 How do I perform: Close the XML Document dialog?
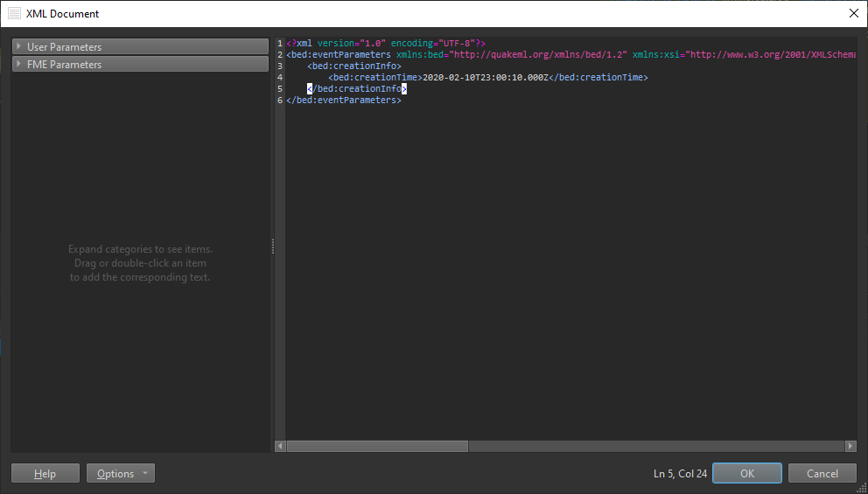coord(854,14)
